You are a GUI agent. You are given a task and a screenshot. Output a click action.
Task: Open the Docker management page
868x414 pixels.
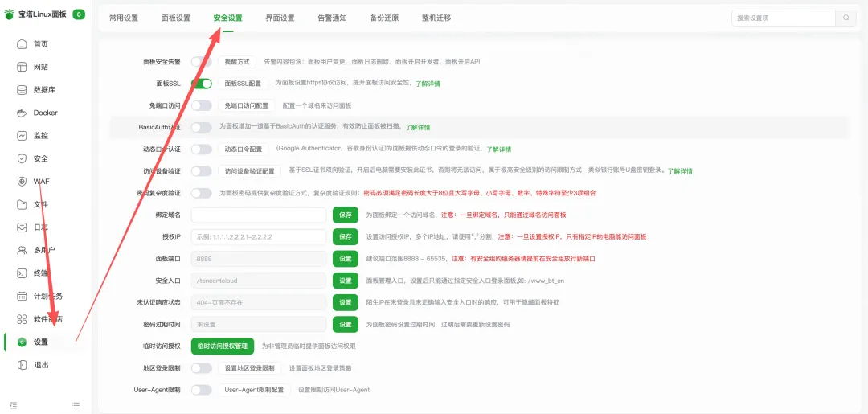(x=45, y=113)
